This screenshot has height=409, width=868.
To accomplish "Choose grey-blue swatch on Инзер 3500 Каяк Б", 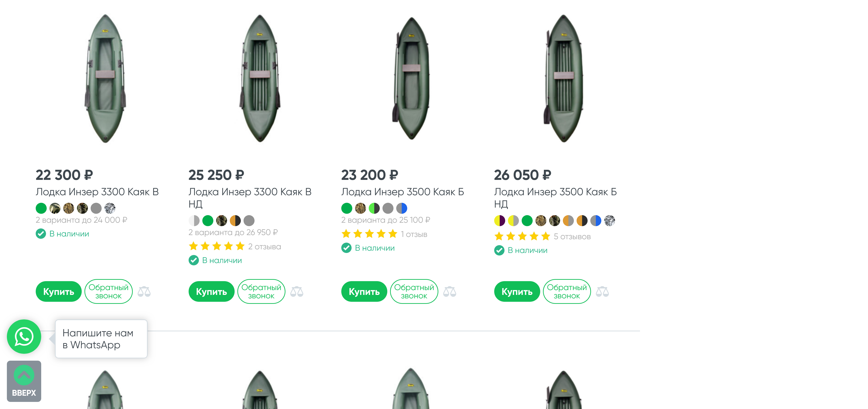I will (x=402, y=208).
